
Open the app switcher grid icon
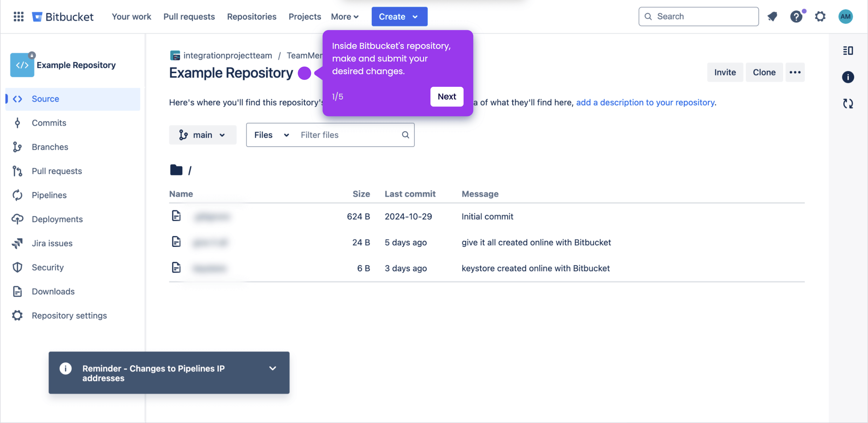(x=18, y=17)
